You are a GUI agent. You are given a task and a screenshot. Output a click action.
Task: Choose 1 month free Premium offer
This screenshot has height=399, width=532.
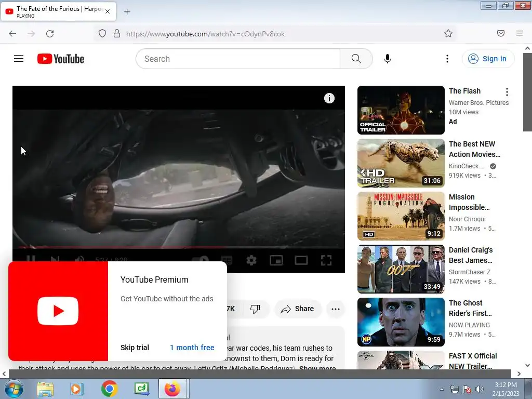tap(192, 348)
